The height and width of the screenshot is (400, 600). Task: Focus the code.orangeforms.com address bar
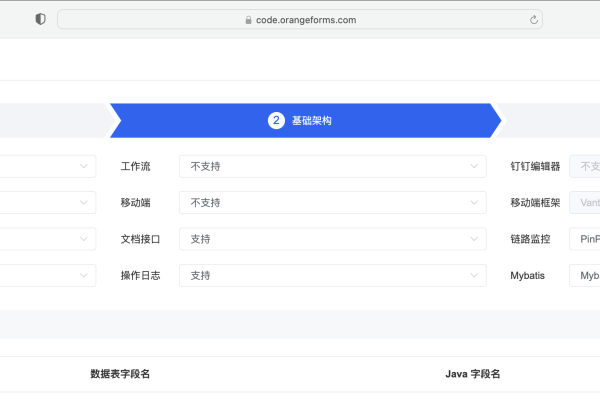300,20
